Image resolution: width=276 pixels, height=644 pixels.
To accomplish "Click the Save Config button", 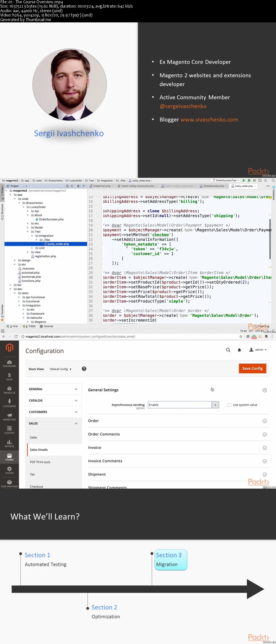I will coord(252,369).
